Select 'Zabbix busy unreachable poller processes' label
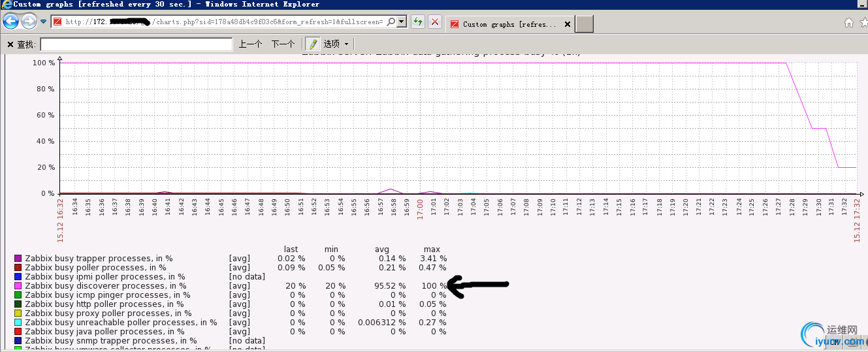 point(121,323)
